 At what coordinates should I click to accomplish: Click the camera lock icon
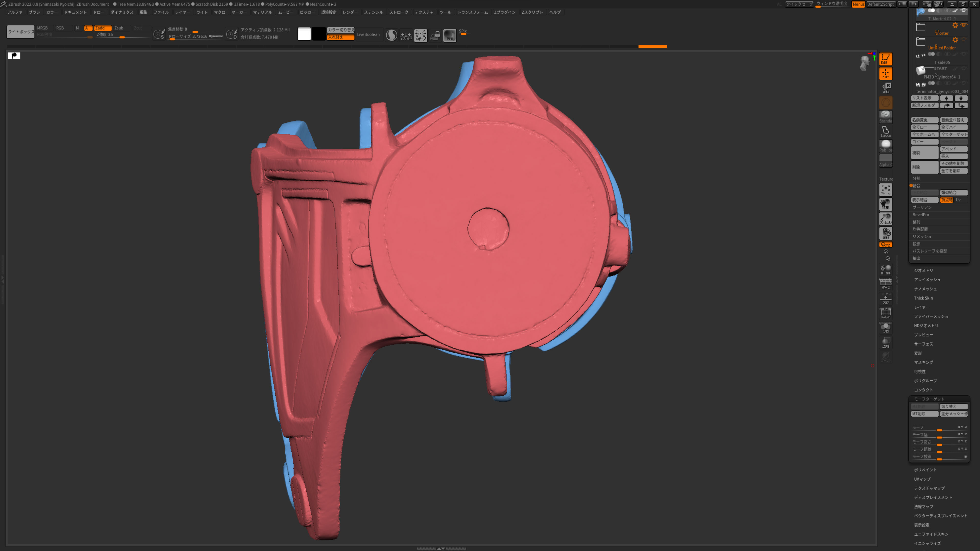point(435,35)
